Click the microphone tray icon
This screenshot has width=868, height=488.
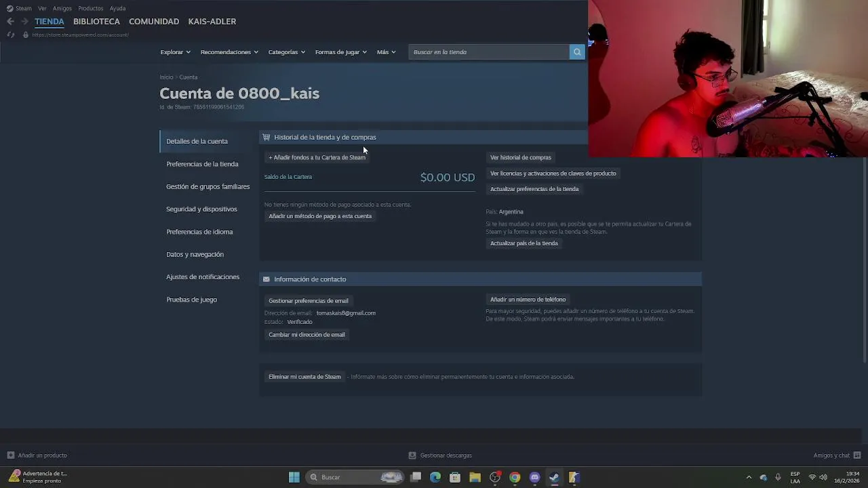point(778,477)
